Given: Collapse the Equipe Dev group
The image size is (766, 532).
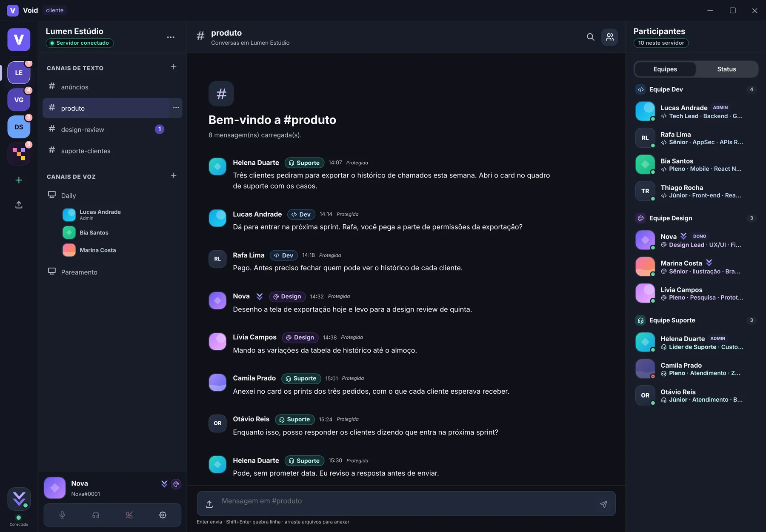Looking at the screenshot, I should point(696,89).
